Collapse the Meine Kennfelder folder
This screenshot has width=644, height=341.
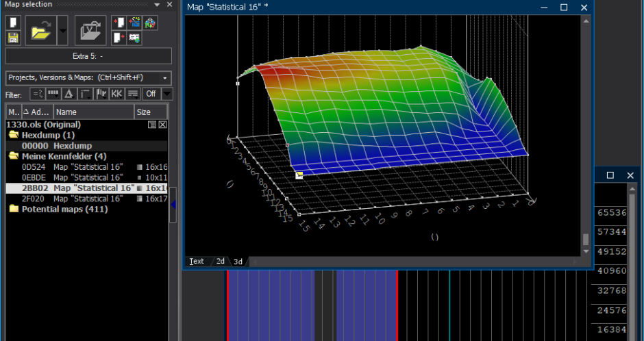(13, 156)
